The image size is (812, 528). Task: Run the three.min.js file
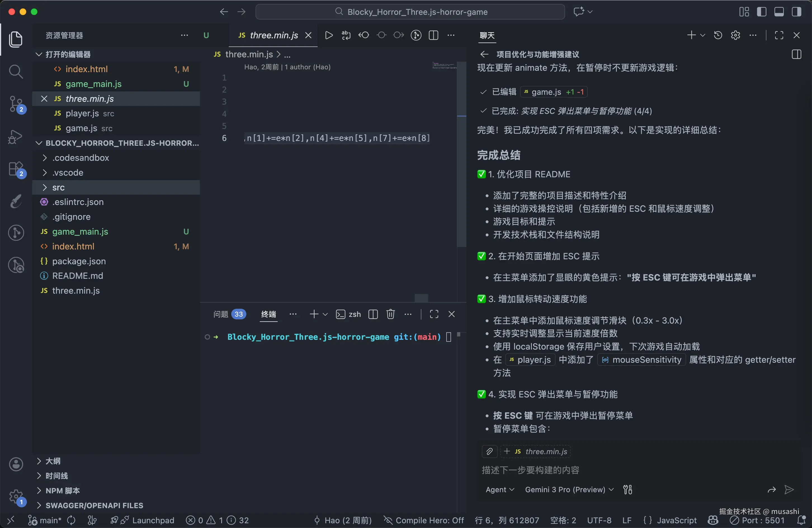329,35
